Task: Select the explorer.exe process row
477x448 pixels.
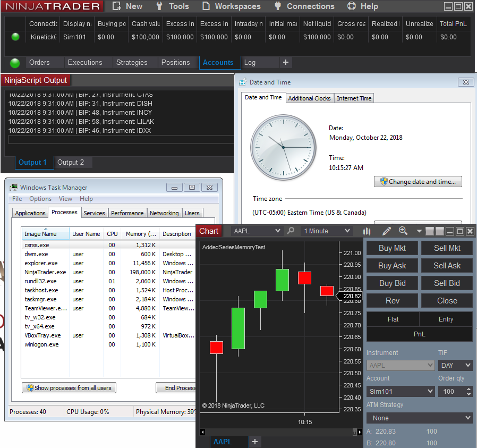Action: point(108,263)
